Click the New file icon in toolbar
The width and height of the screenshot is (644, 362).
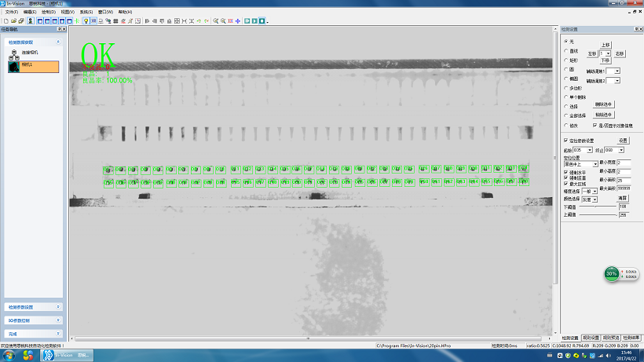coord(5,20)
